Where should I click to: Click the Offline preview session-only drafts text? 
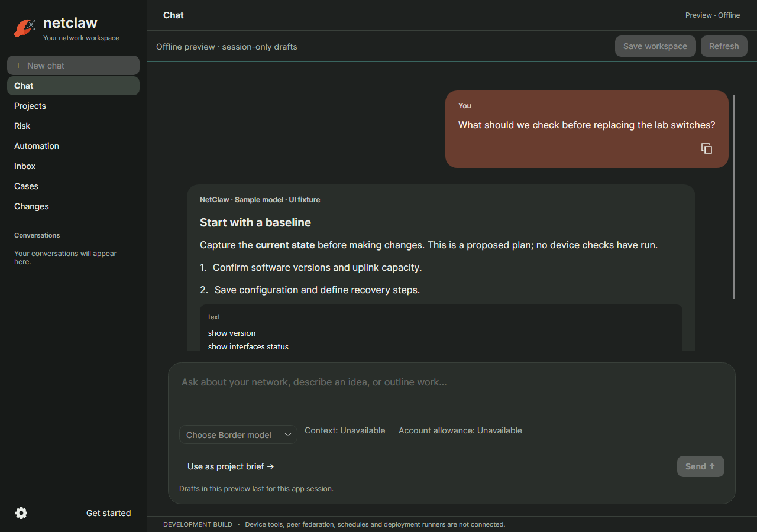227,47
